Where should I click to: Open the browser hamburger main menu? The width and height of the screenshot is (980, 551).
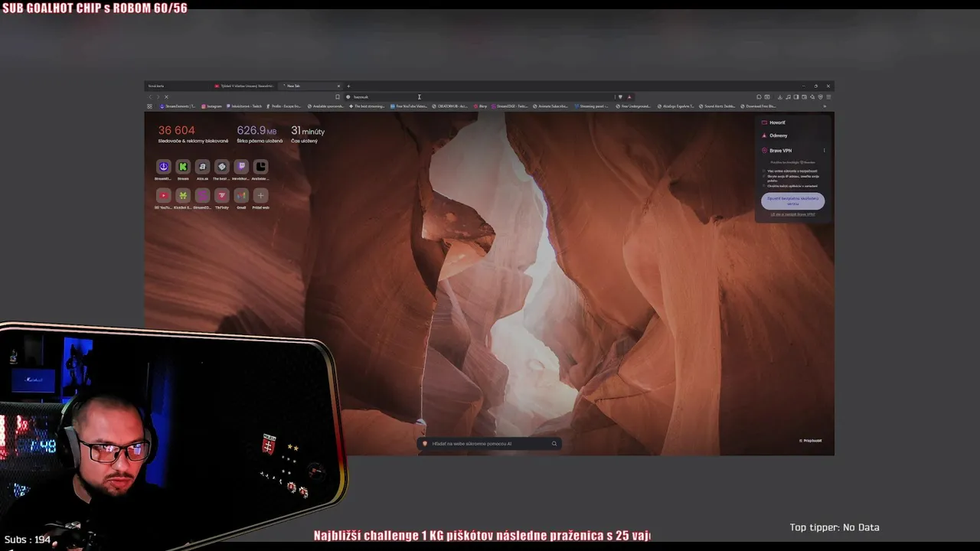tap(828, 97)
